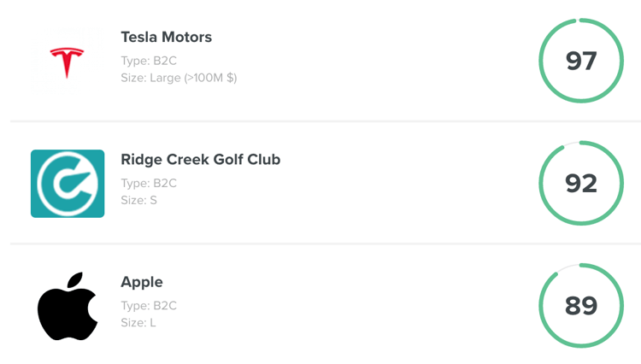The height and width of the screenshot is (364, 641).
Task: Click the number 92 score value
Action: 581,183
